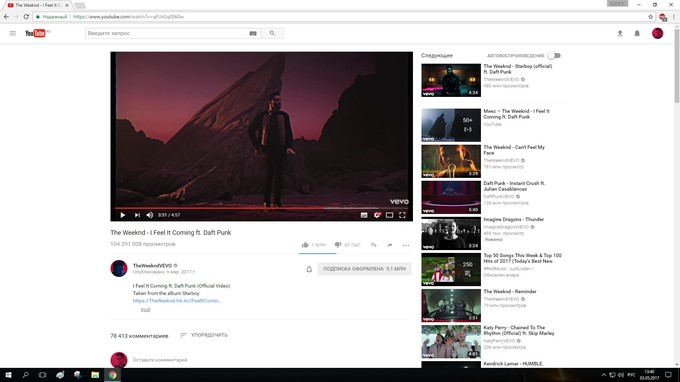This screenshot has height=382, width=680.
Task: Open the Windows Start menu
Action: tap(8, 375)
